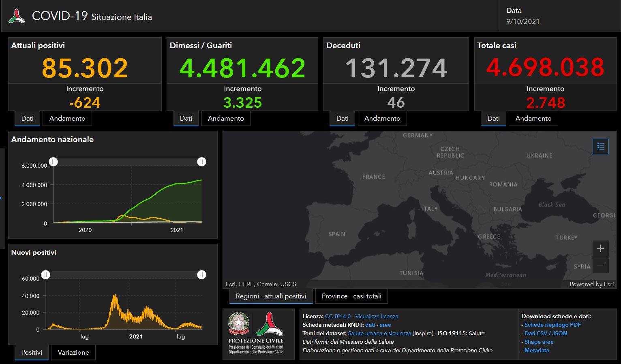Switch Deceduti card to Andamento tab
Screen dimensions: 621x364
(x=382, y=118)
